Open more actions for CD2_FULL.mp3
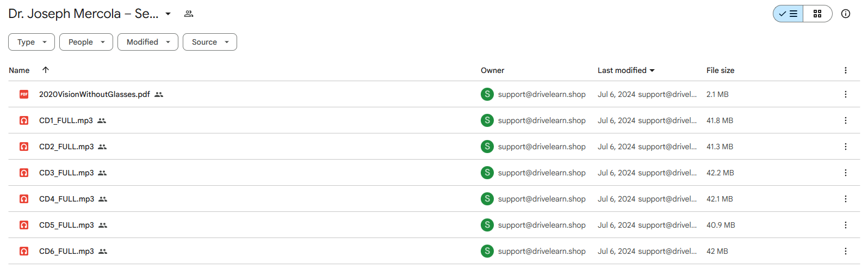This screenshot has width=868, height=274. [x=846, y=147]
